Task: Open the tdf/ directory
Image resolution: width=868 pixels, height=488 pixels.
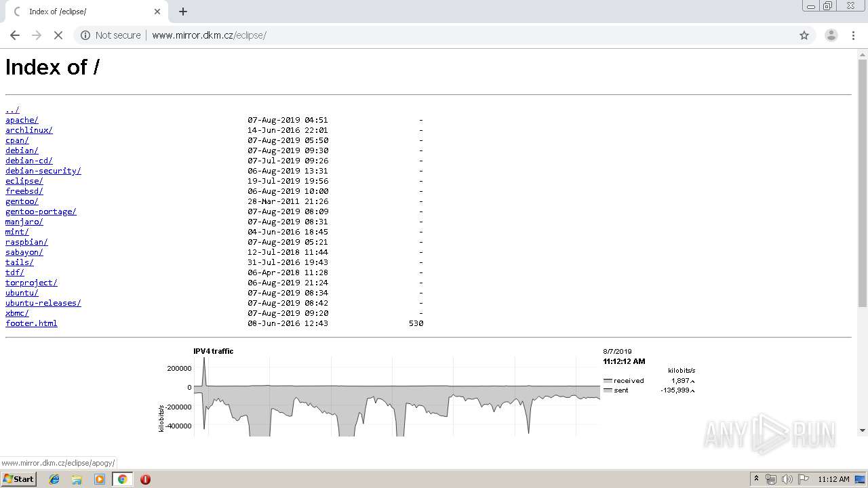Action: (x=15, y=272)
